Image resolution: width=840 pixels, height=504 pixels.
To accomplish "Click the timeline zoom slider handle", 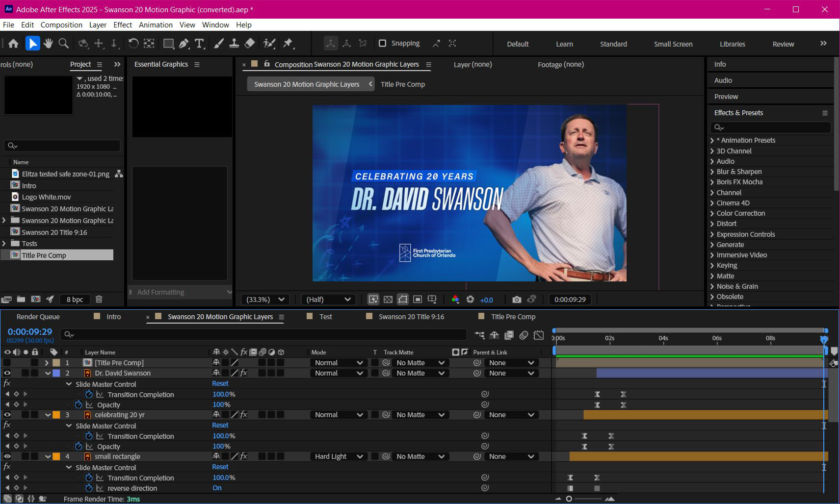I will (569, 499).
